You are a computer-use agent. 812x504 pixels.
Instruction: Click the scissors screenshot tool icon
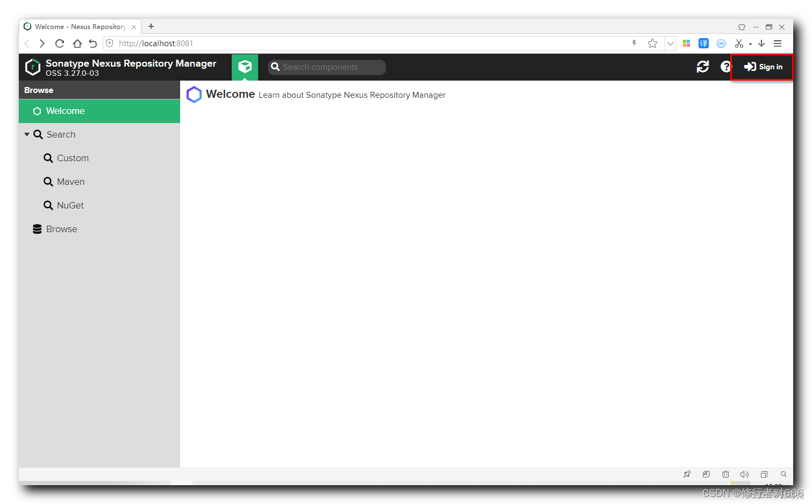739,43
